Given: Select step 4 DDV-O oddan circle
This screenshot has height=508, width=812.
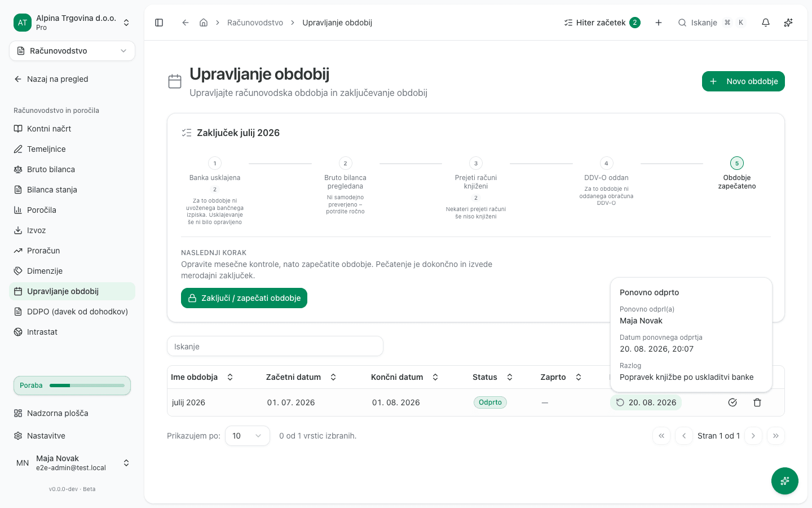Looking at the screenshot, I should [x=606, y=163].
